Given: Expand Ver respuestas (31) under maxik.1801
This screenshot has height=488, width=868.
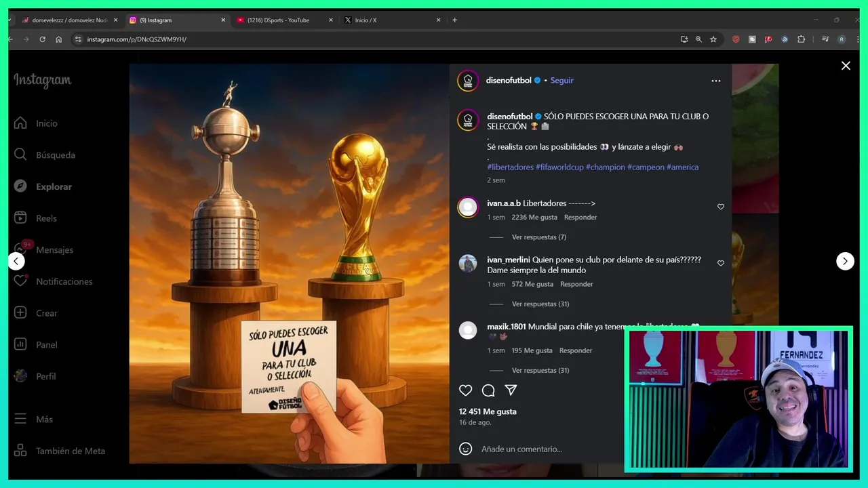Looking at the screenshot, I should click(x=540, y=371).
